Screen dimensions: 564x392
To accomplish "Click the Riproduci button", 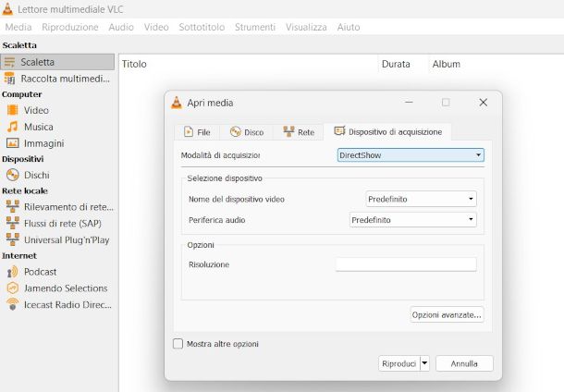I will (x=399, y=363).
